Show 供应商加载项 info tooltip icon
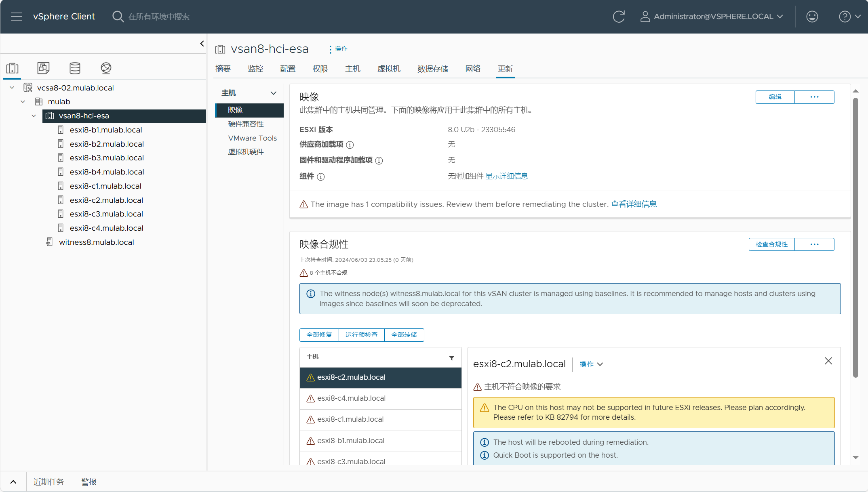This screenshot has height=492, width=868. 350,145
